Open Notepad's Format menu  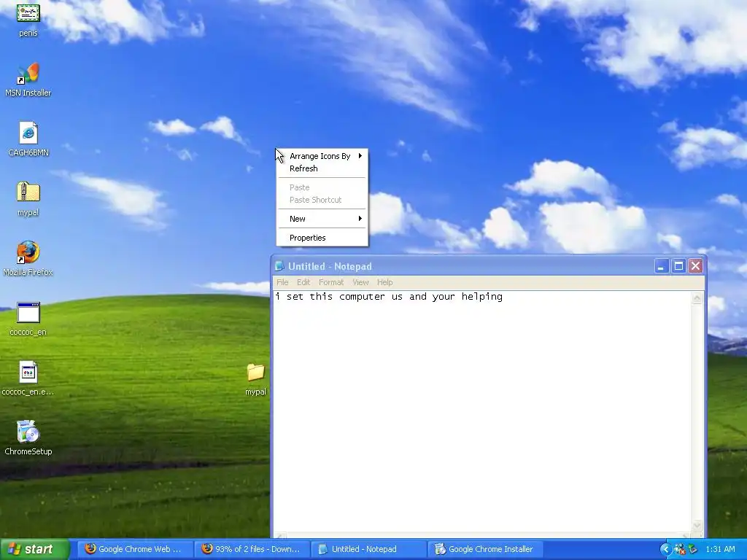click(331, 282)
